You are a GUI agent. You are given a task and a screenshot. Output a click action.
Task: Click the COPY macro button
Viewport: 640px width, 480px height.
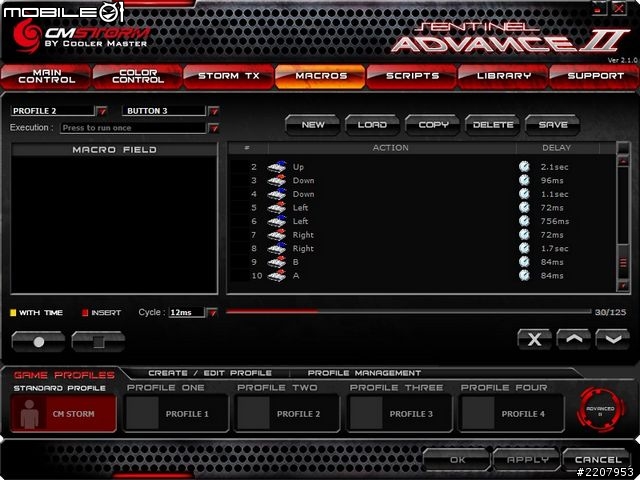433,125
